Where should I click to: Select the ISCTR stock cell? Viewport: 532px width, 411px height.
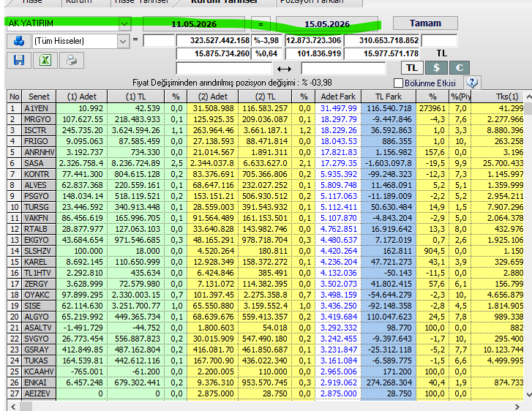(39, 130)
